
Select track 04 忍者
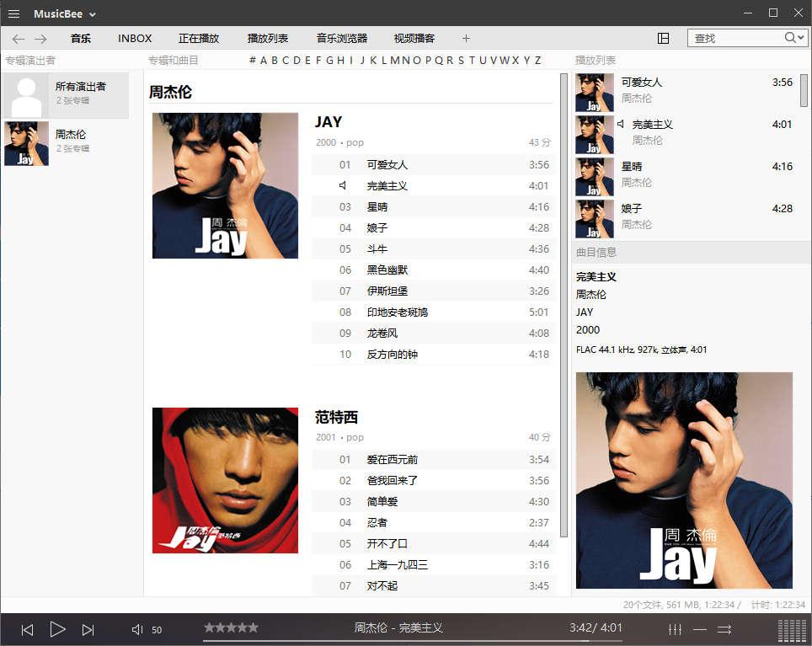coord(434,523)
